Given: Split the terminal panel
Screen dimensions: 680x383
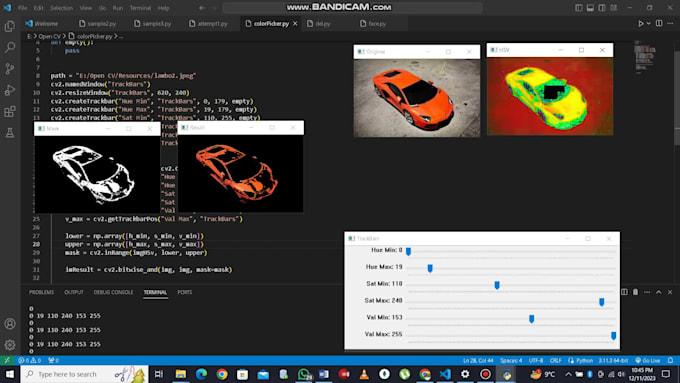Looking at the screenshot, I should [624, 292].
